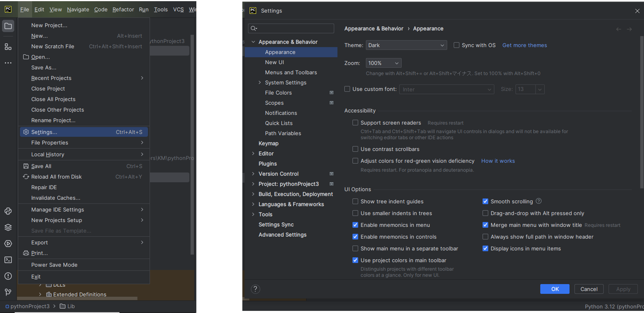Open the Terminal tool window icon

(8, 260)
